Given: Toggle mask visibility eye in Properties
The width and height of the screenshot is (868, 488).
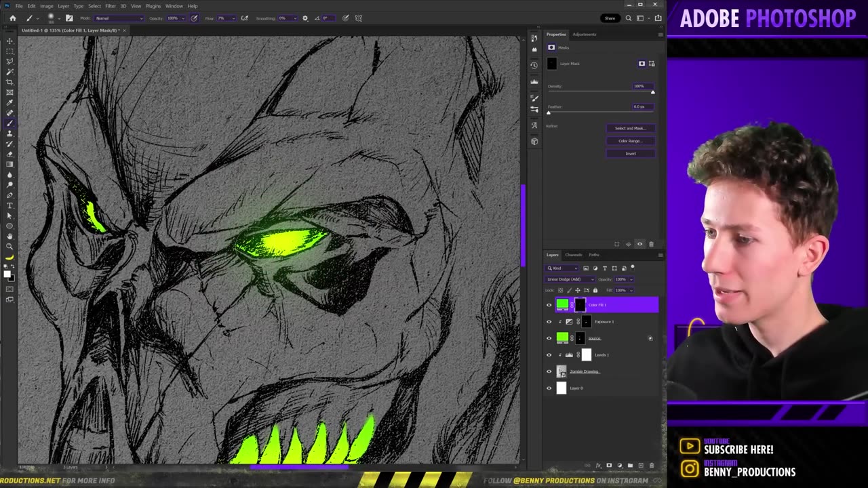Looking at the screenshot, I should (639, 244).
